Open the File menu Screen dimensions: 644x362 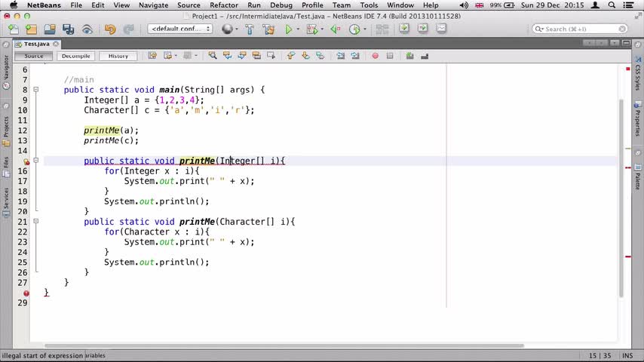[76, 5]
